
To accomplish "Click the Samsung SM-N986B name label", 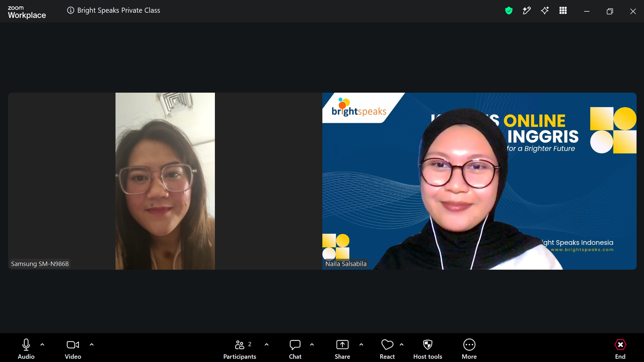I will click(40, 264).
